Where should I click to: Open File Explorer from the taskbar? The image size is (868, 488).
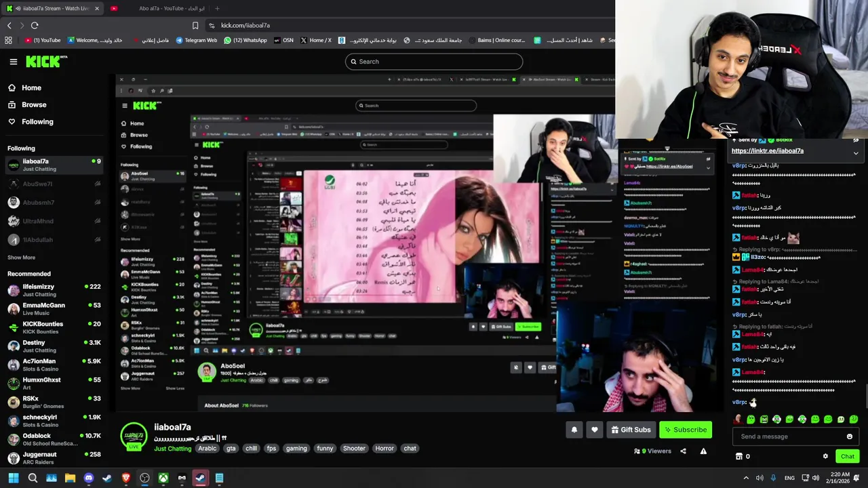point(70,478)
